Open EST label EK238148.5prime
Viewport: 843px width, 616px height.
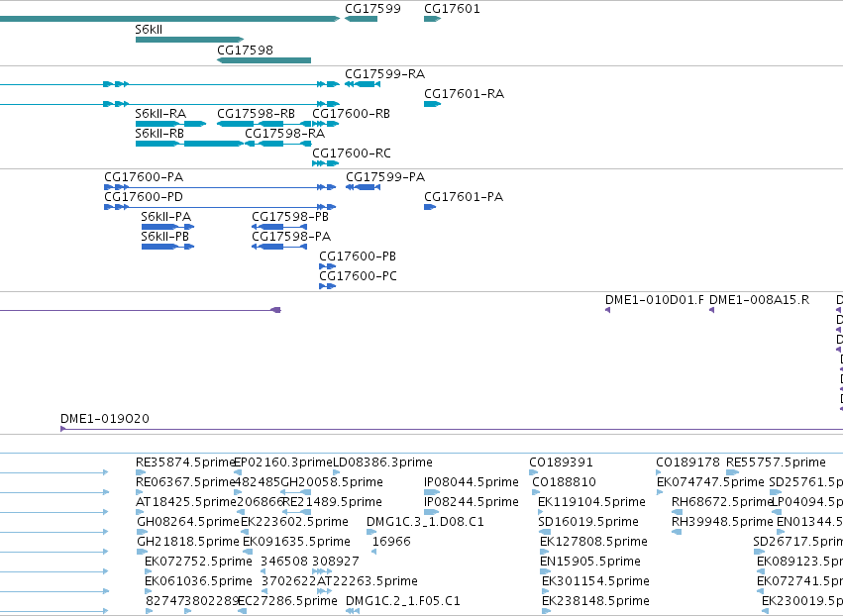[x=595, y=601]
